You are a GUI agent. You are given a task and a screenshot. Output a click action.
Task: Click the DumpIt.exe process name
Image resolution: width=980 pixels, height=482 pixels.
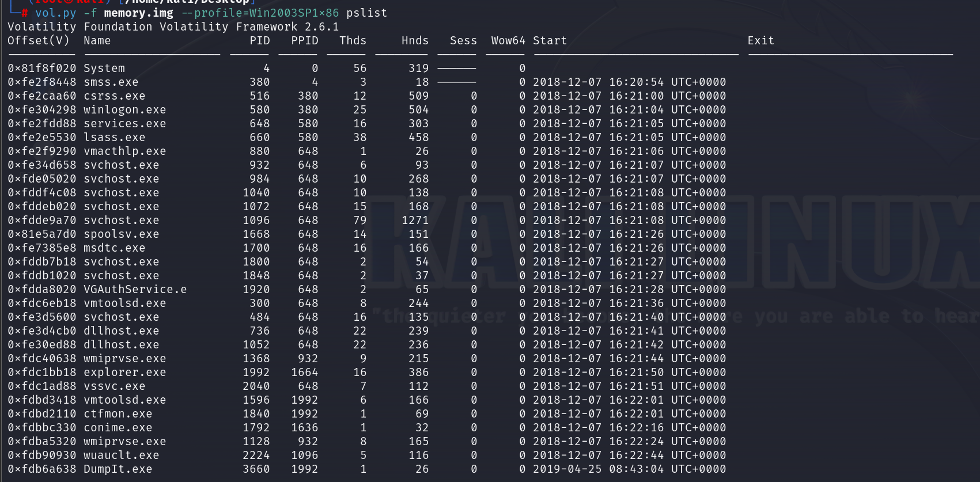pyautogui.click(x=118, y=469)
